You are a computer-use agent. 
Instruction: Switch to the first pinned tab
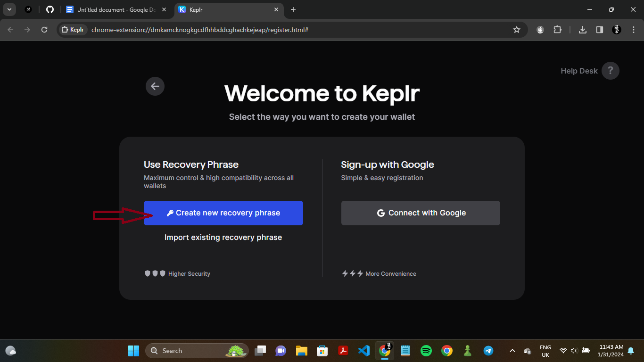28,9
